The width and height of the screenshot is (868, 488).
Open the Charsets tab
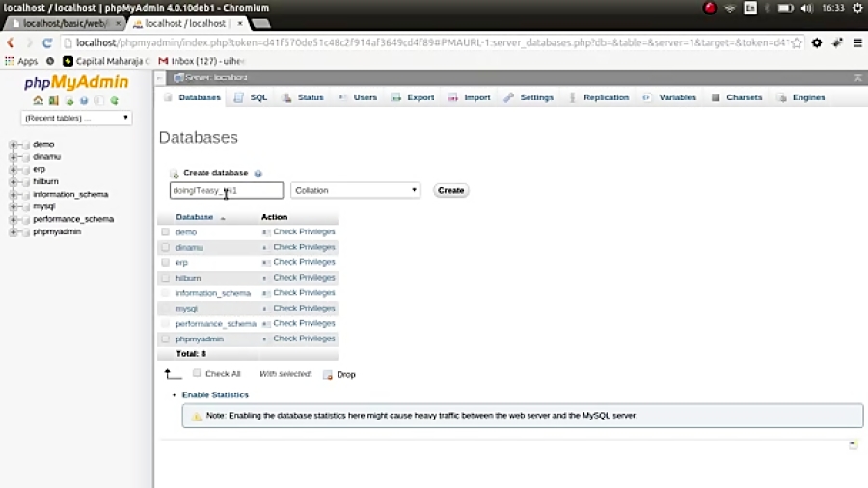(737, 97)
